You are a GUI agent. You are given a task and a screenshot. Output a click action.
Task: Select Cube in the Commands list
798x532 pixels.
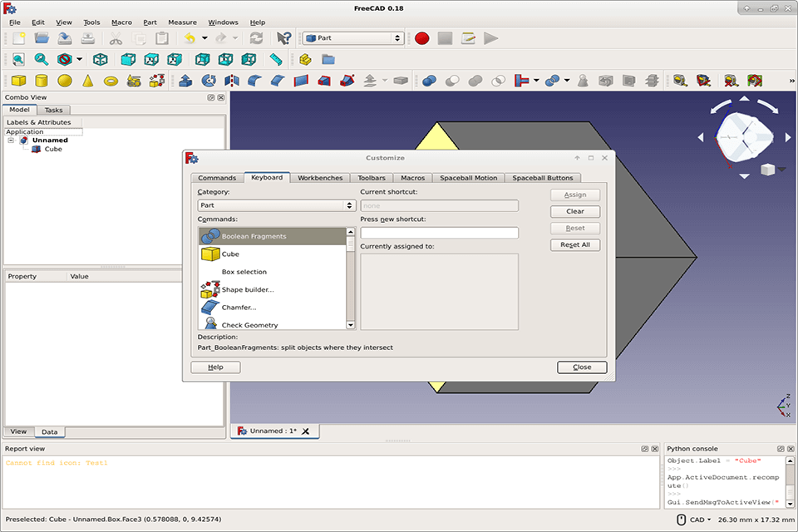[273, 254]
